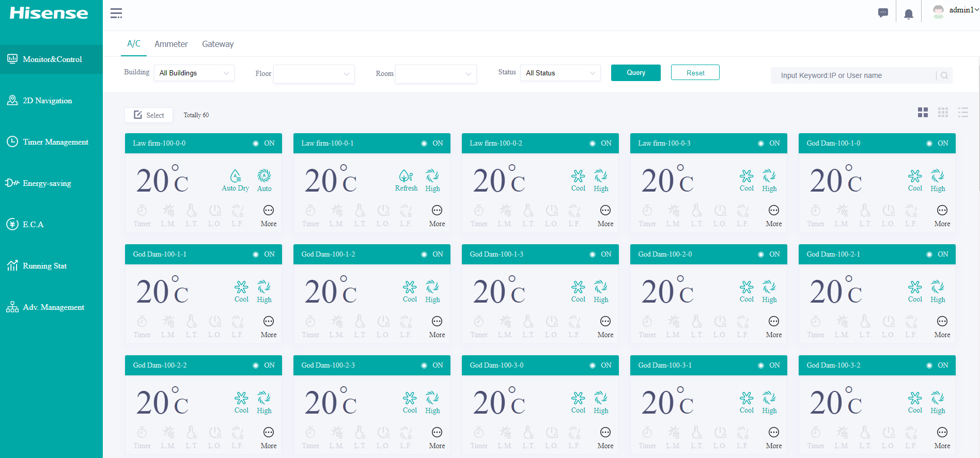Toggle ON status of Law firm-100-0-2
Viewport: 980px width, 458px height.
pos(601,144)
